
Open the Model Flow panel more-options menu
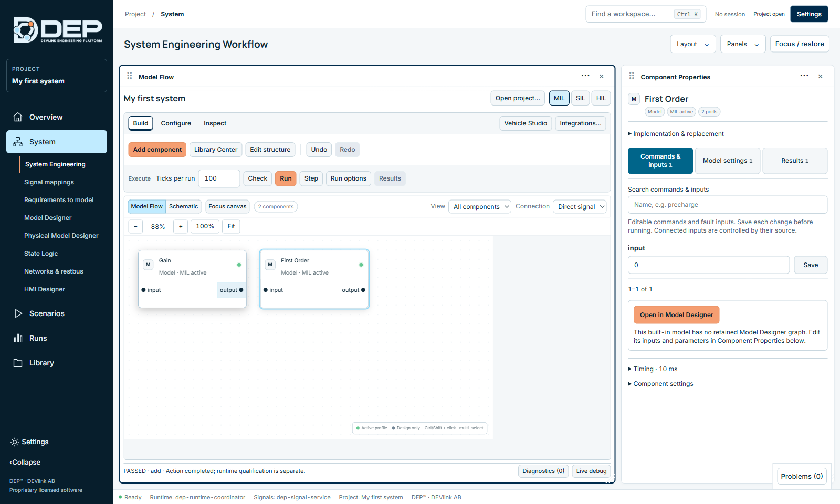click(x=585, y=76)
